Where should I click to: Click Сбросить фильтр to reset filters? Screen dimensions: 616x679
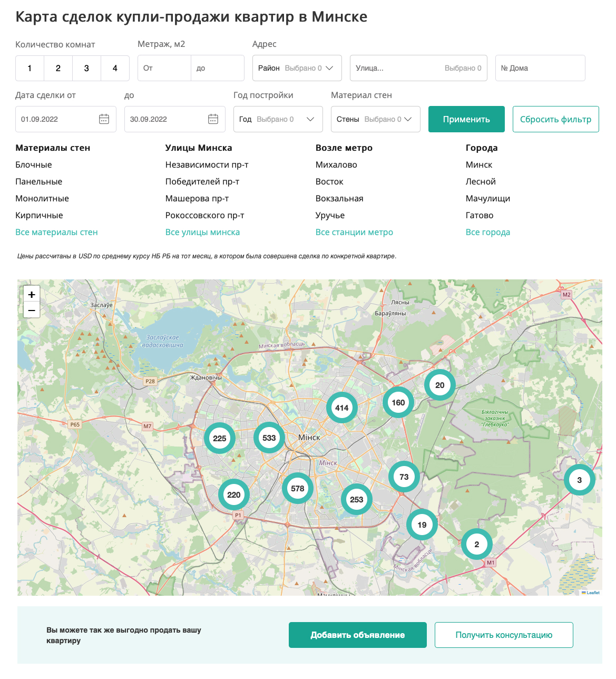point(555,119)
